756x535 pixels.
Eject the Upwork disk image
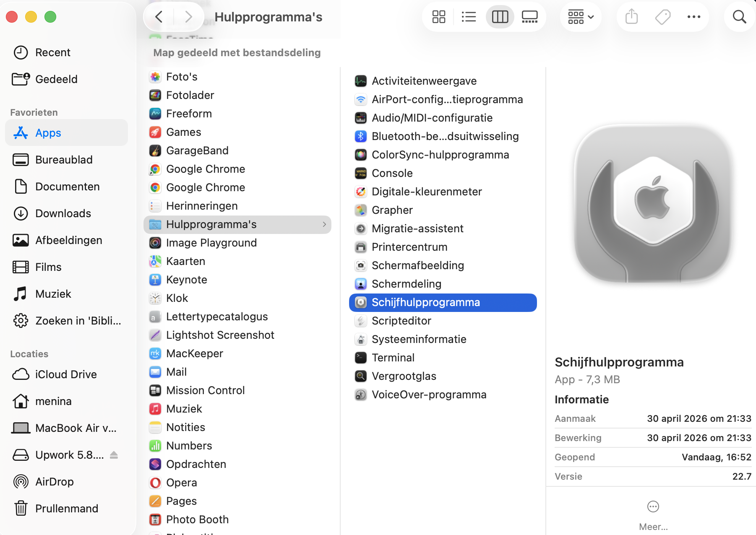(114, 455)
